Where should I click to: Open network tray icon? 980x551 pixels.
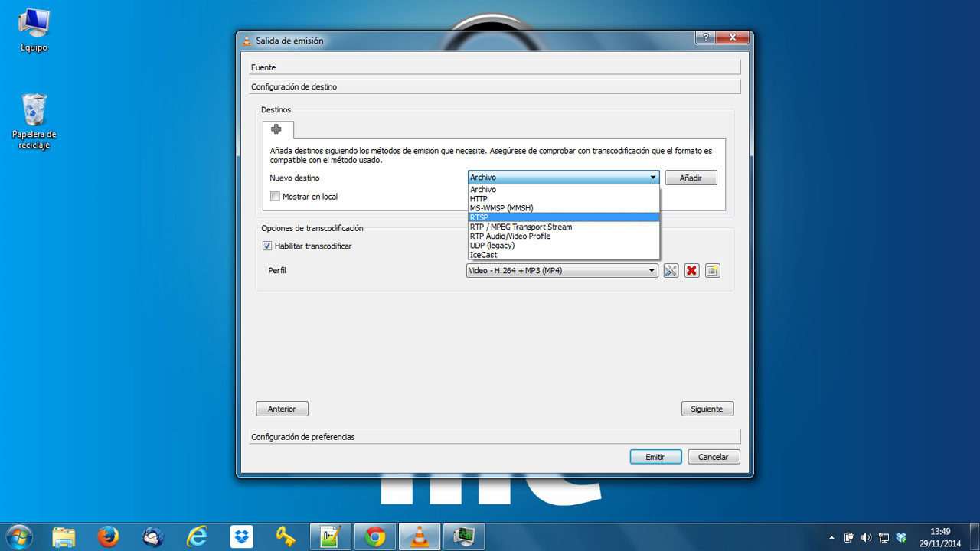[x=884, y=538]
